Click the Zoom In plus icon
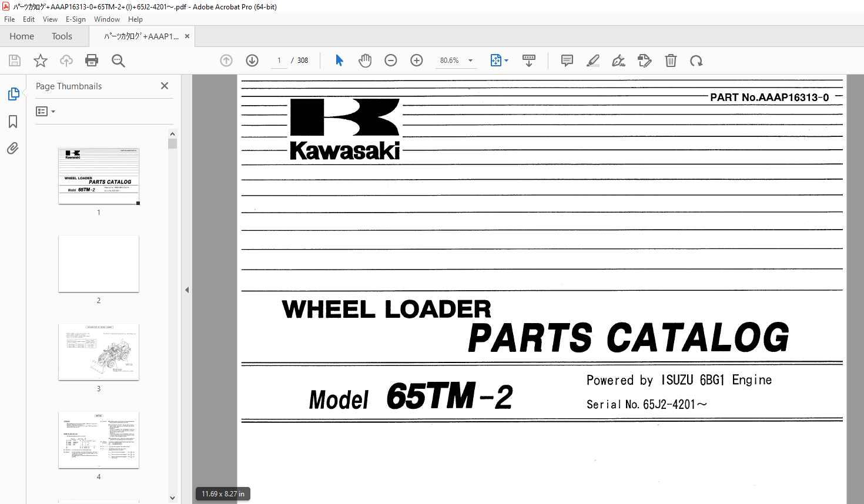 click(x=417, y=61)
